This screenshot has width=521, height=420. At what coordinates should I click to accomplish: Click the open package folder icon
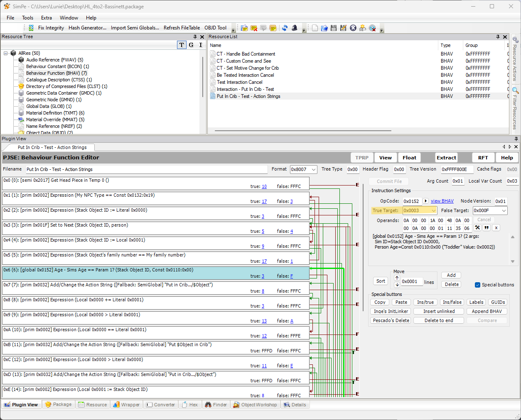[x=324, y=28]
